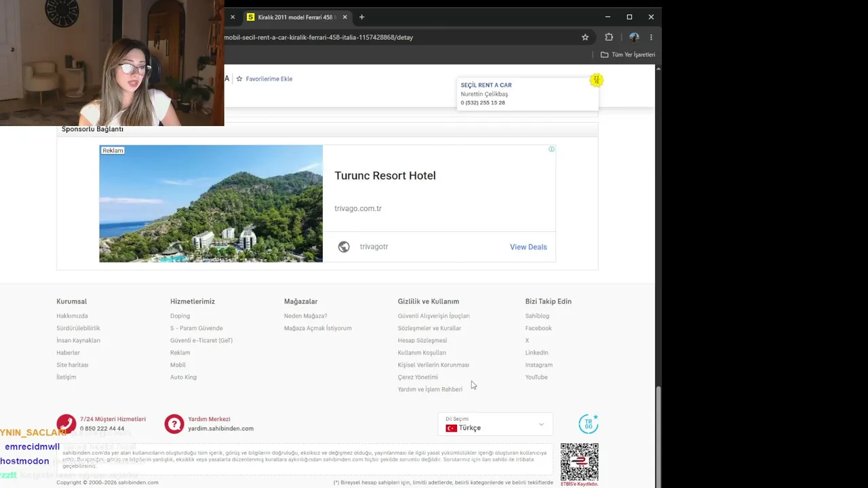Bookmark this page with the star icon

point(585,37)
